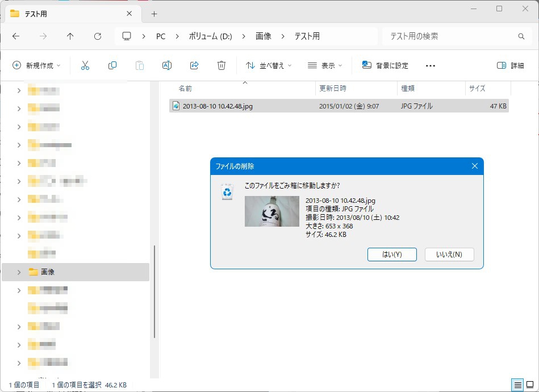Image resolution: width=539 pixels, height=392 pixels.
Task: Select the テスト用 tab
Action: 71,14
